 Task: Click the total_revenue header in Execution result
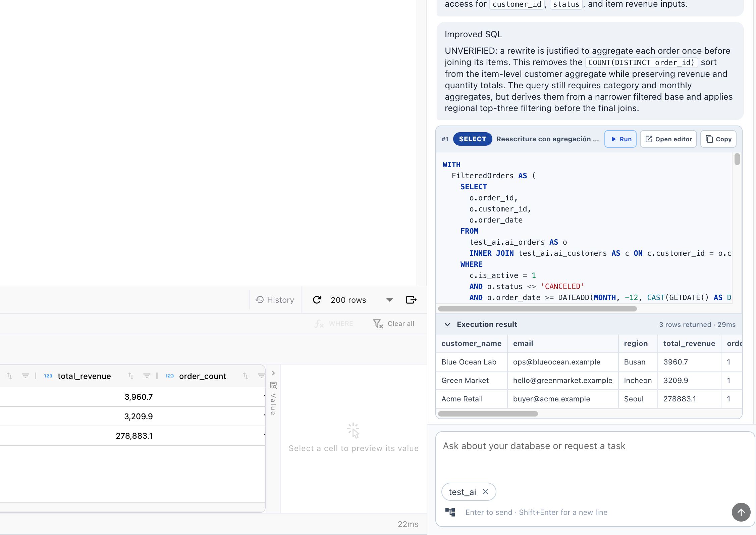[689, 343]
